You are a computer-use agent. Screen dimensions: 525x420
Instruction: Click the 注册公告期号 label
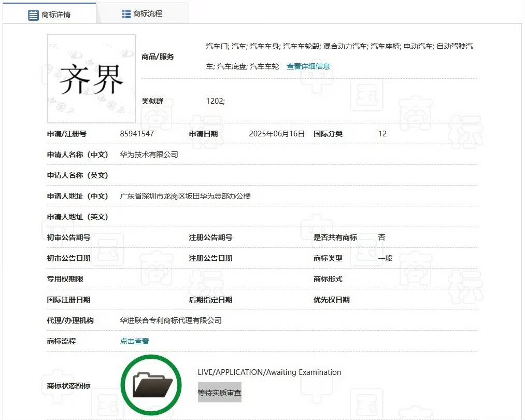[x=210, y=237]
